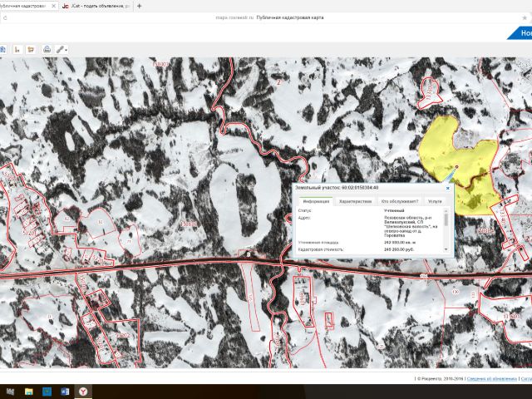
Task: Open the distance measurement tool in map toolbar
Action: (17, 50)
